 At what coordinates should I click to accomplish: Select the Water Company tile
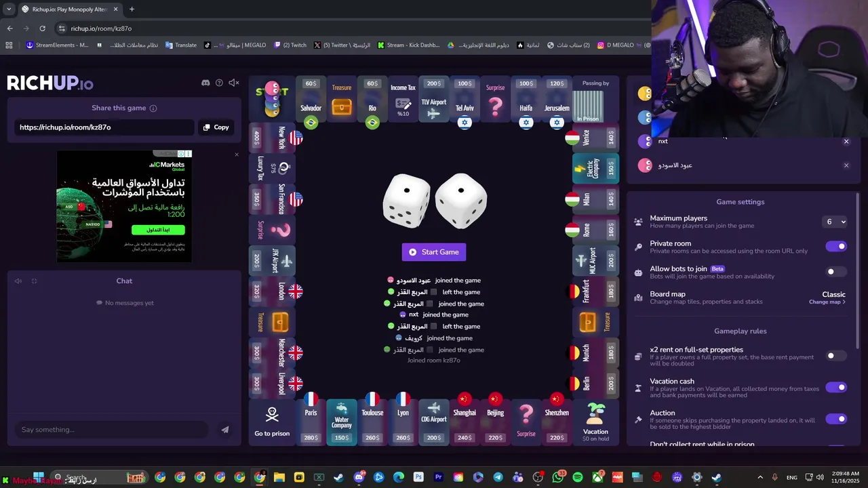tap(341, 422)
